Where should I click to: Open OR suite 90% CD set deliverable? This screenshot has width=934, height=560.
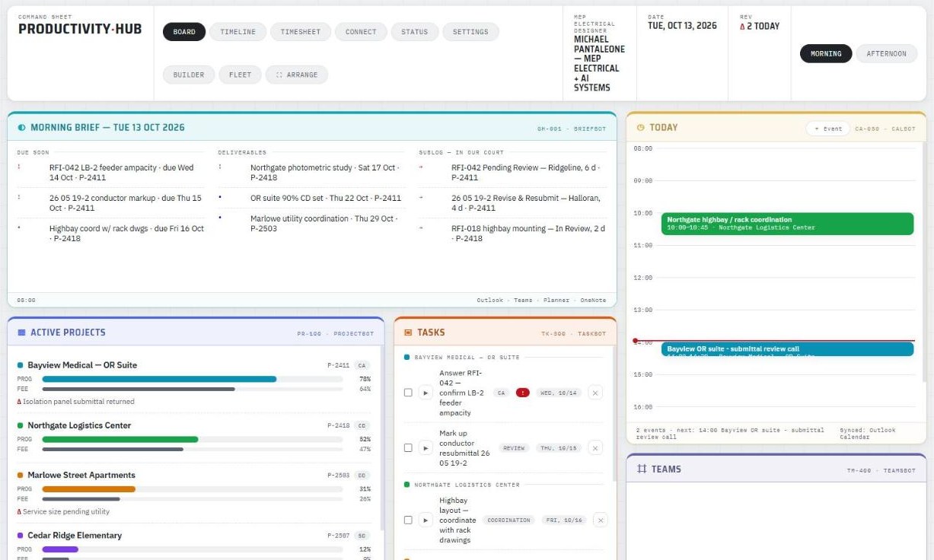312,198
